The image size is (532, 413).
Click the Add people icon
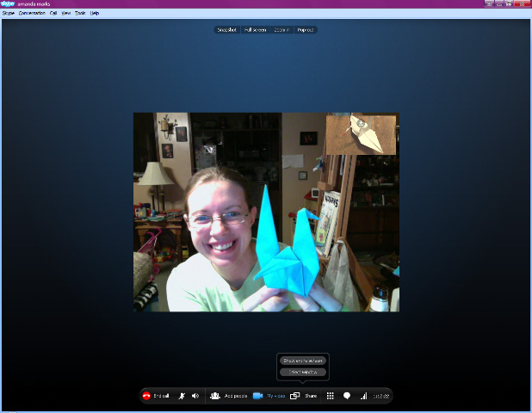pyautogui.click(x=215, y=396)
